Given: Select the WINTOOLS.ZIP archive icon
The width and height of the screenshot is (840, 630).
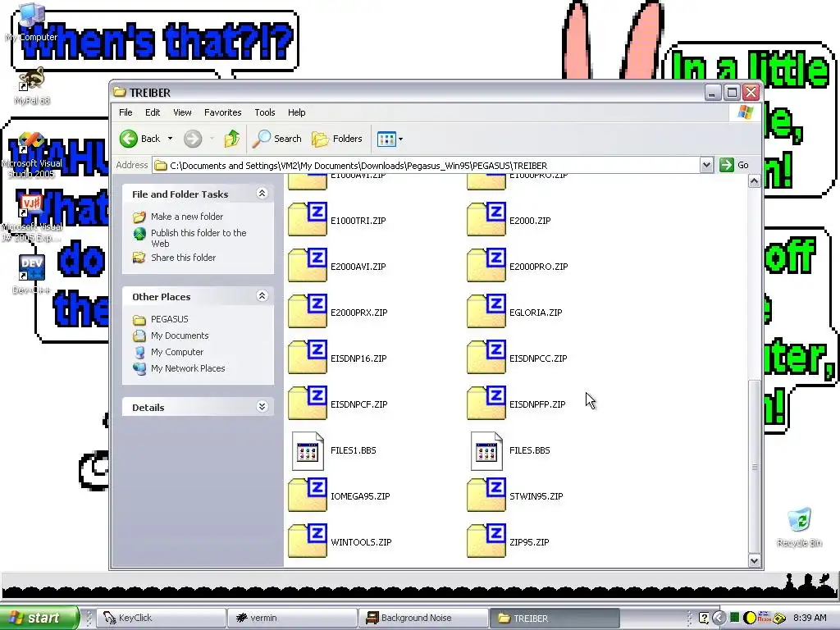Looking at the screenshot, I should click(308, 542).
